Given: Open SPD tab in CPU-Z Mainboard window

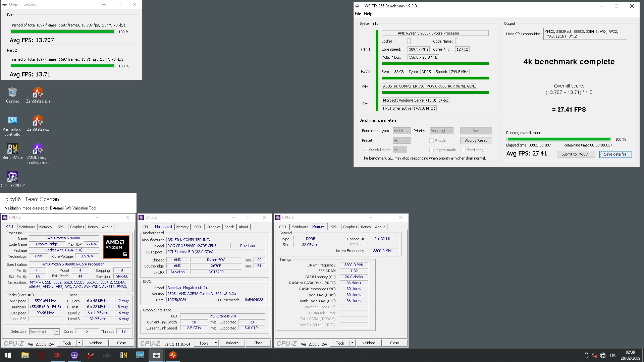Looking at the screenshot, I should [x=198, y=227].
